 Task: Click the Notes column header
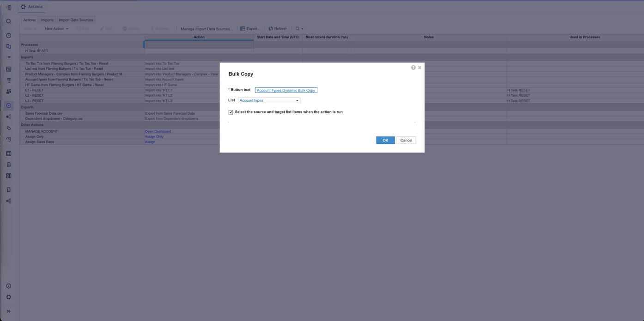pos(429,37)
